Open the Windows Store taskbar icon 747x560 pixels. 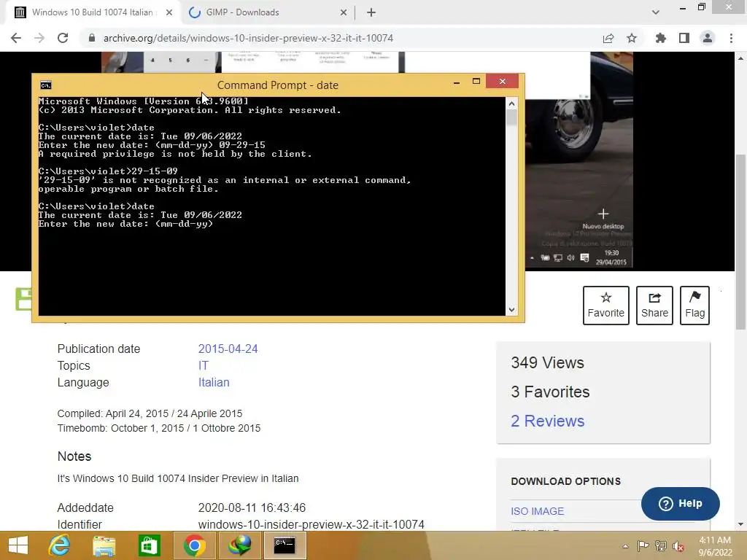click(x=149, y=545)
